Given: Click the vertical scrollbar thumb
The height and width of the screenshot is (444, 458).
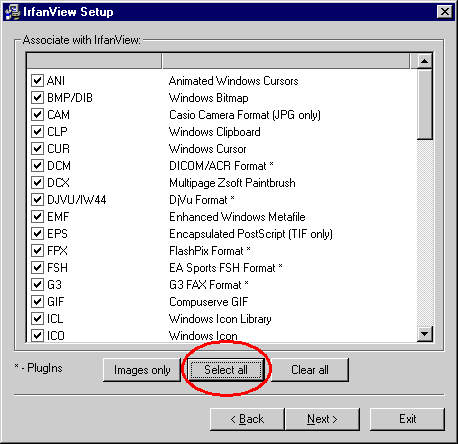Looking at the screenshot, I should pos(425,104).
